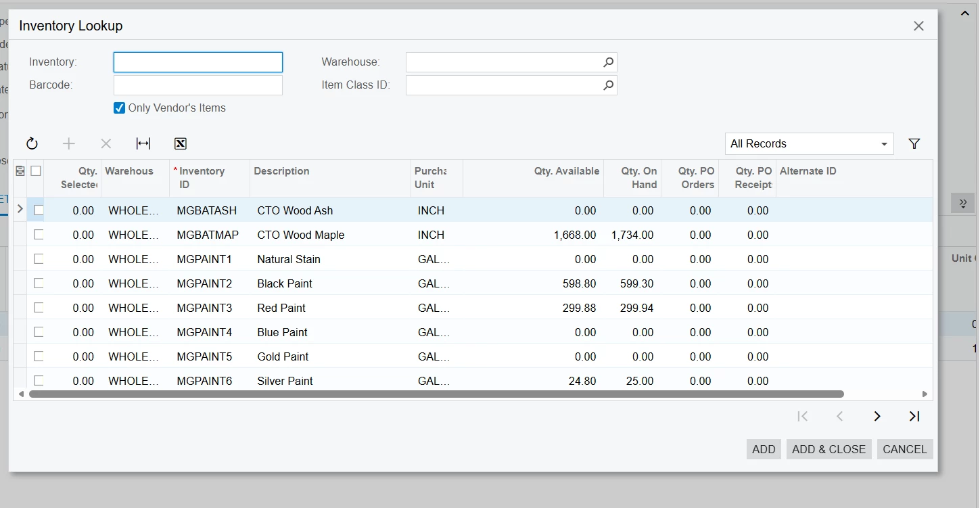Screen dimensions: 980x508
Task: Check the MGPAINT5 row checkbox
Action: 39,356
